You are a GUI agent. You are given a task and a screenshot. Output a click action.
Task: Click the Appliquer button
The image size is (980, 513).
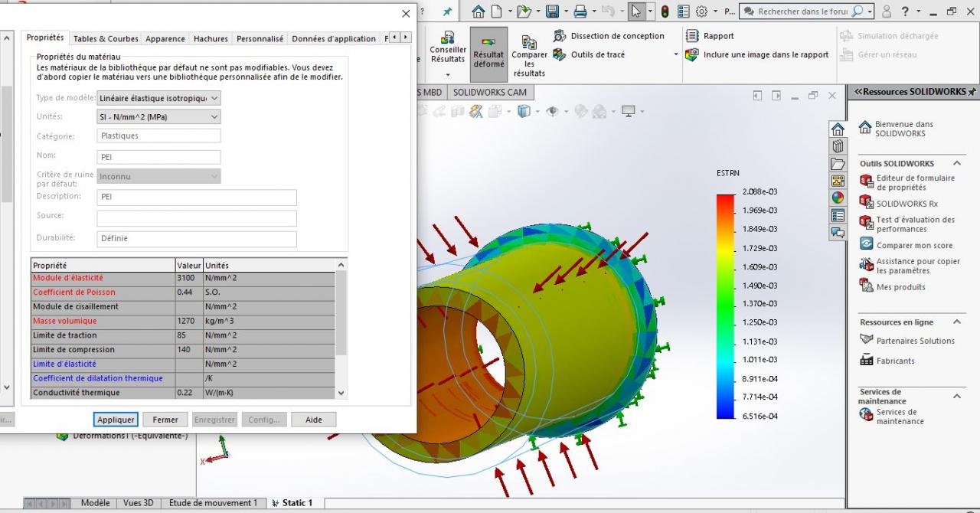[x=116, y=420]
